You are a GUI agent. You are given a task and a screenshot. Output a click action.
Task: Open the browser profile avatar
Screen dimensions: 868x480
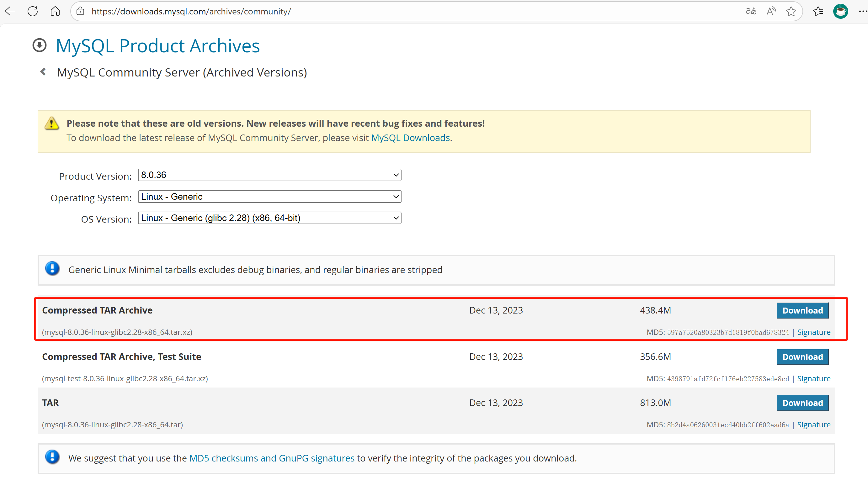pyautogui.click(x=840, y=12)
